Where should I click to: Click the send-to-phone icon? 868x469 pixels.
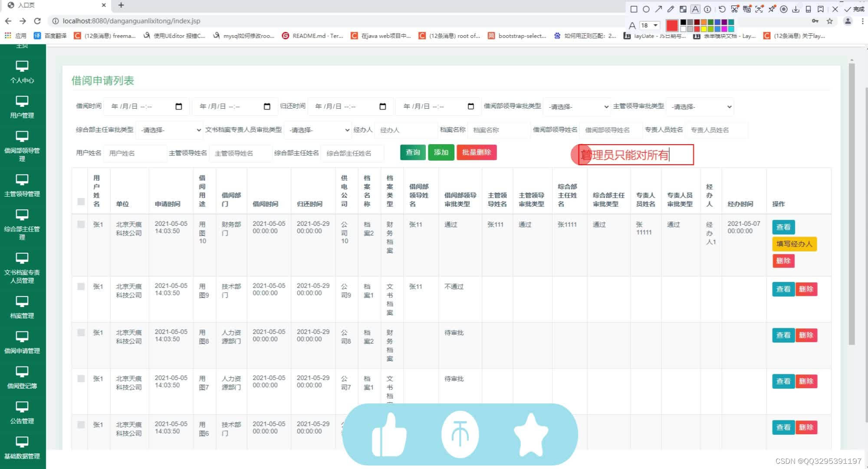click(808, 9)
